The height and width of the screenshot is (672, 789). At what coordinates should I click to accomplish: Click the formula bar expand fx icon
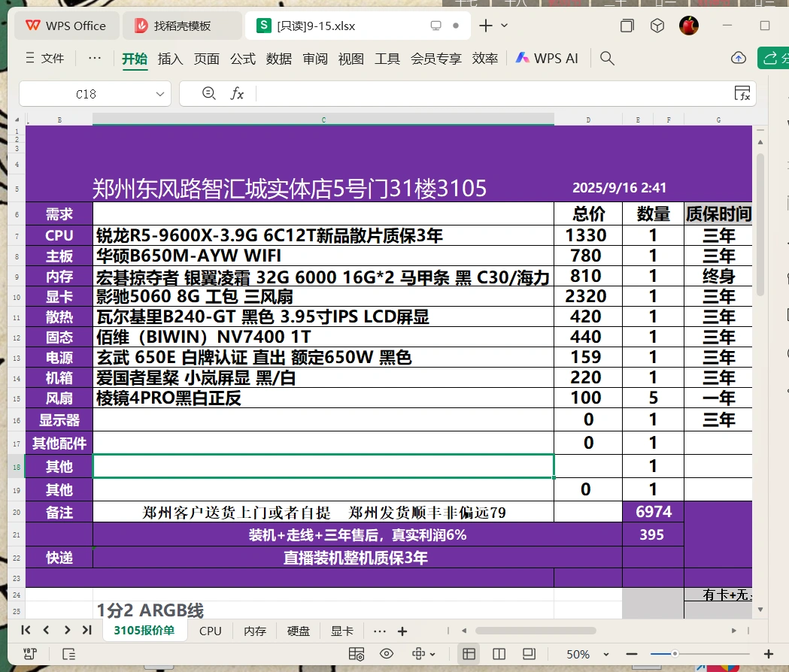[x=742, y=93]
